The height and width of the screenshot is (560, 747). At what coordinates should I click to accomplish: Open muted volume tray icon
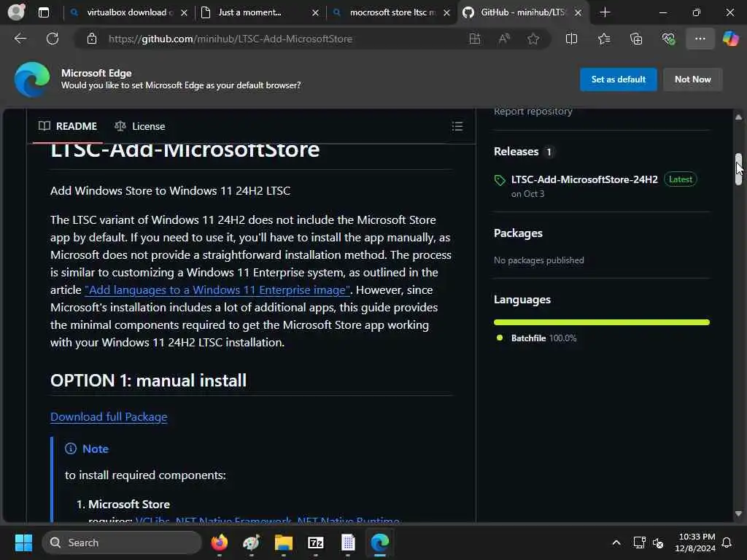(x=658, y=542)
